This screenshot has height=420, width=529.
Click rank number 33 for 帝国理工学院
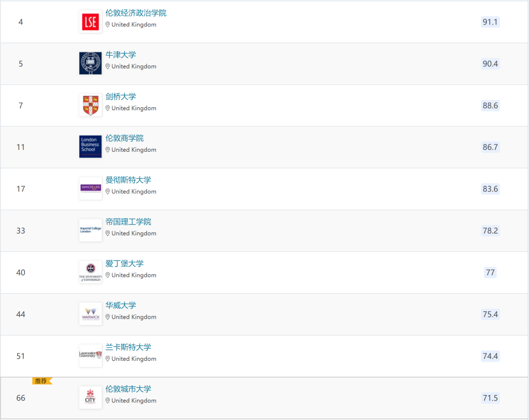click(21, 231)
